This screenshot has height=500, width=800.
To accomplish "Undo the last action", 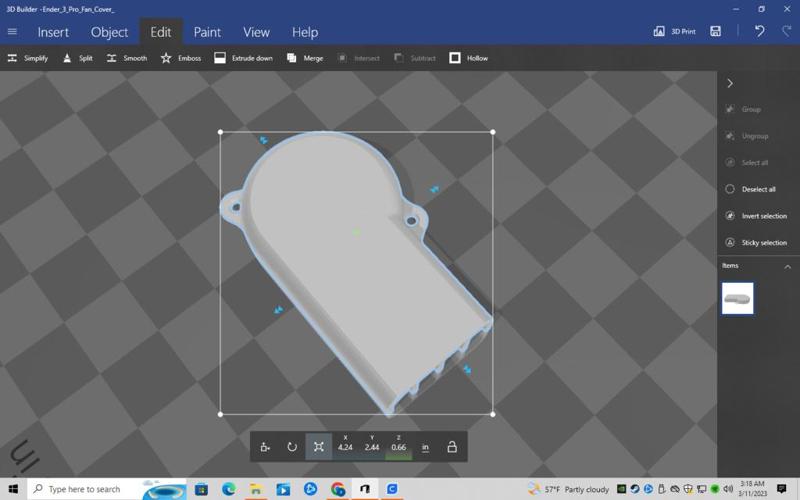I will tap(760, 31).
